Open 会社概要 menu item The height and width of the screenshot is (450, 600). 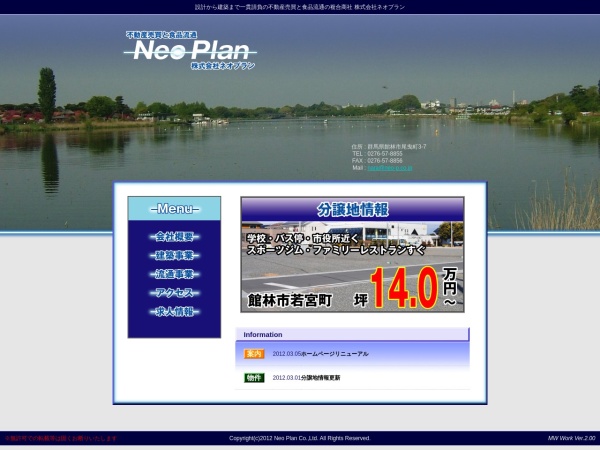(x=174, y=237)
